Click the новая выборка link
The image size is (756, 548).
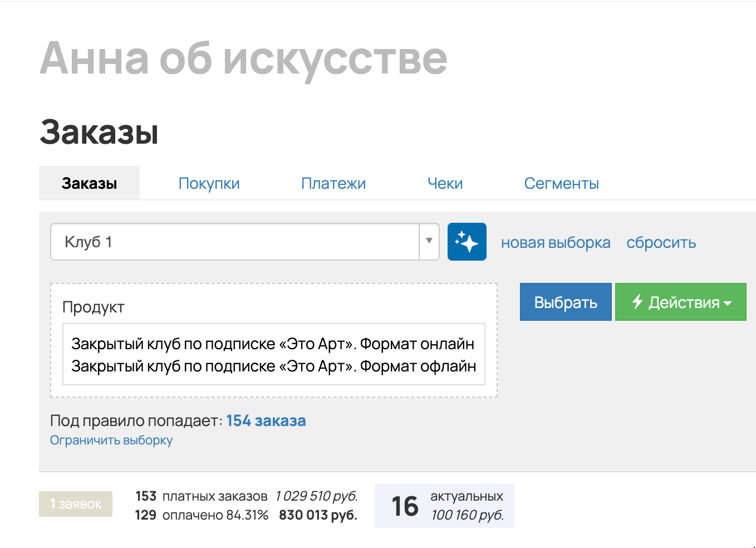coord(556,243)
